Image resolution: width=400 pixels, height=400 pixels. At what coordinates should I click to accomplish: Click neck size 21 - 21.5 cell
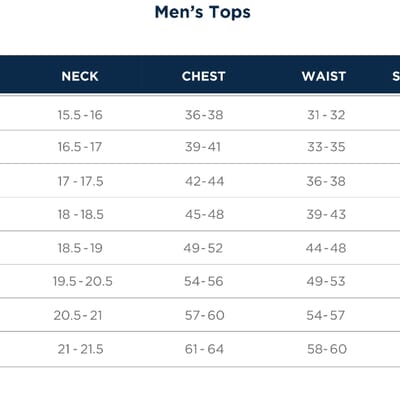[x=80, y=349]
